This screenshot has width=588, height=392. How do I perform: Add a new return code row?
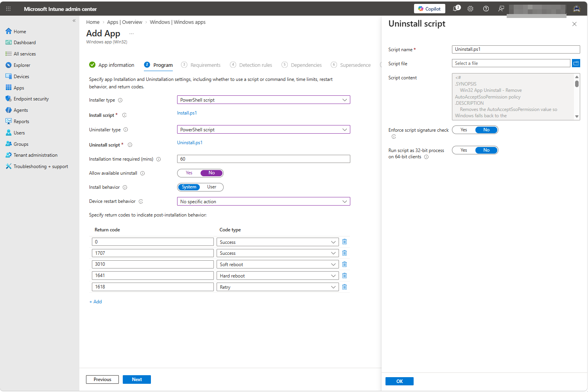pyautogui.click(x=95, y=302)
